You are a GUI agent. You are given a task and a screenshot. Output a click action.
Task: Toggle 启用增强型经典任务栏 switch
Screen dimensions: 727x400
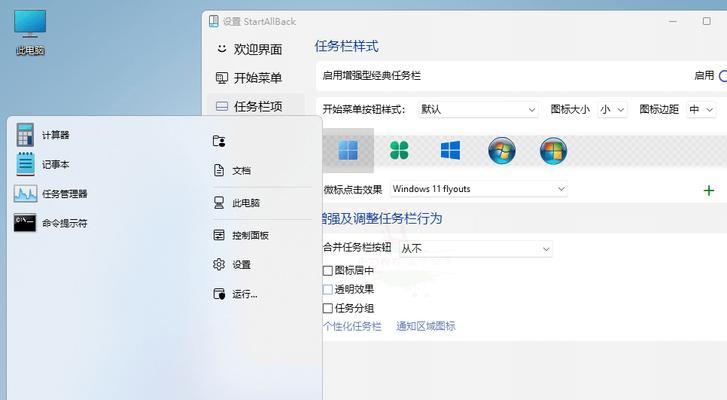(x=722, y=76)
